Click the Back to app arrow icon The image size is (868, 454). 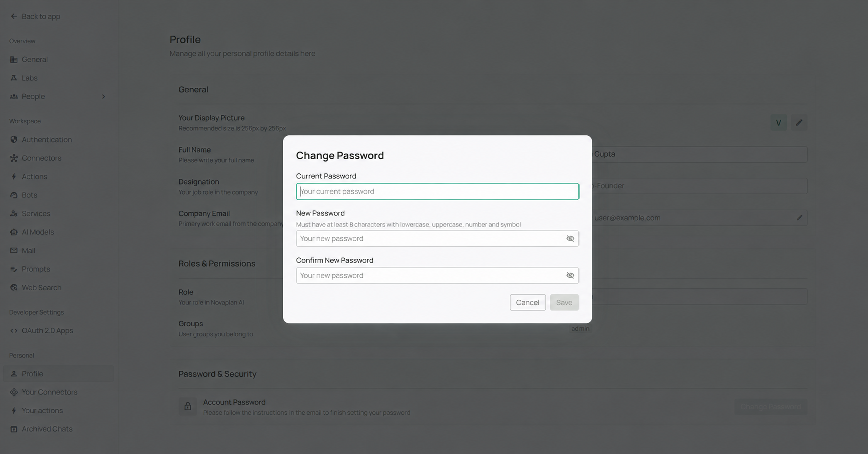click(x=14, y=16)
